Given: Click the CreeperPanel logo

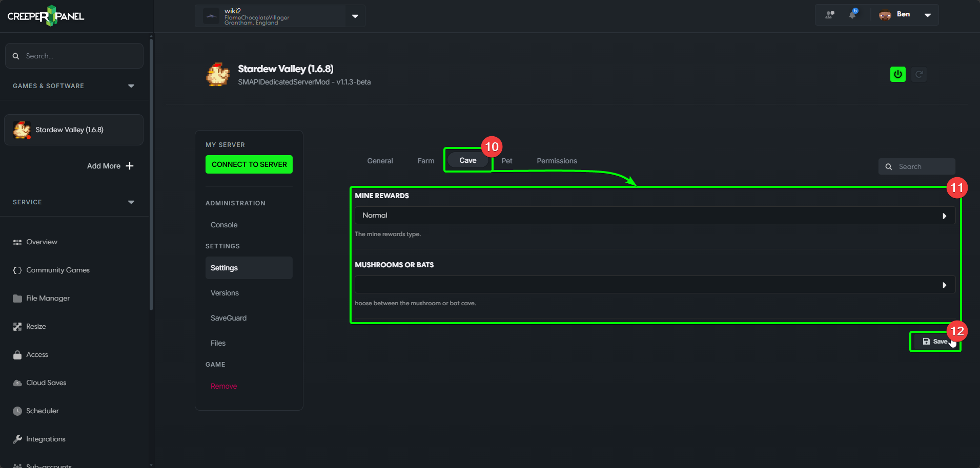Looking at the screenshot, I should 46,16.
